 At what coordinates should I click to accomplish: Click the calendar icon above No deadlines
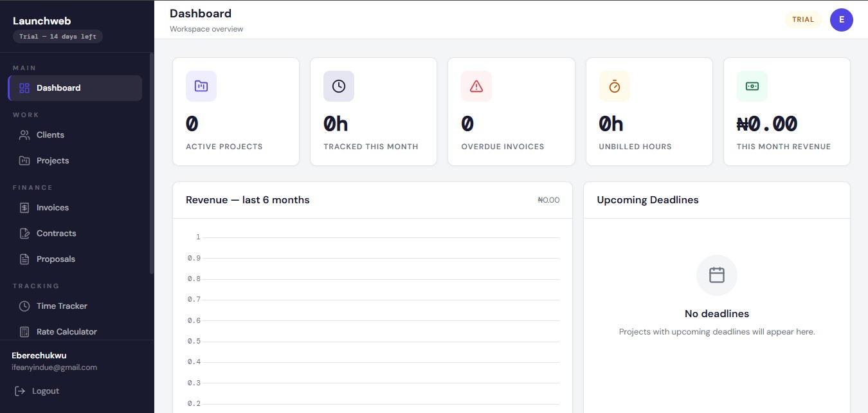coord(717,275)
